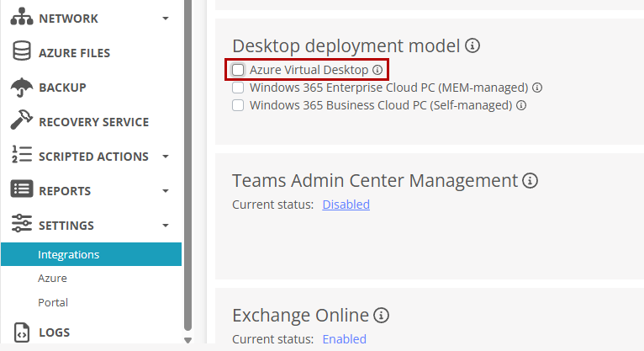644x351 pixels.
Task: Click the Reports label text
Action: (65, 191)
